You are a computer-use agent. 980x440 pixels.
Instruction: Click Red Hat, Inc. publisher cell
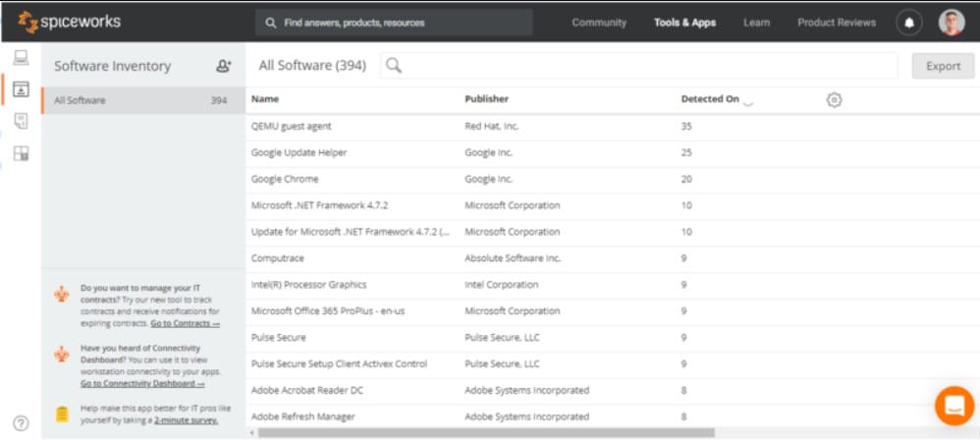coord(492,127)
